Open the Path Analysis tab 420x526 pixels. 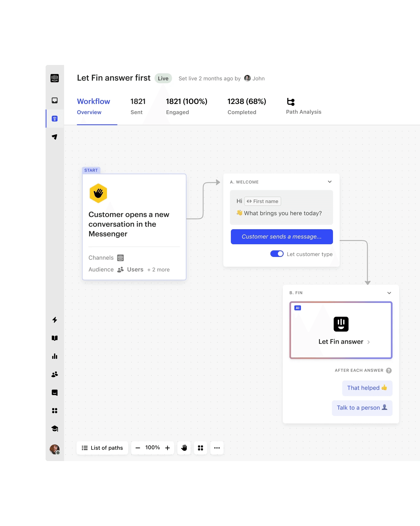[304, 106]
